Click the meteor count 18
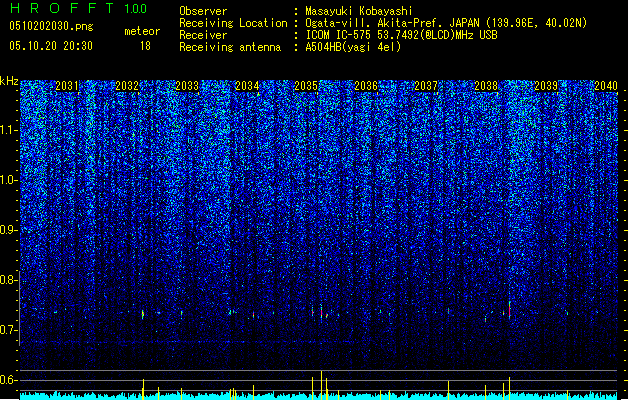Image resolution: width=629 pixels, height=400 pixels. coord(145,46)
